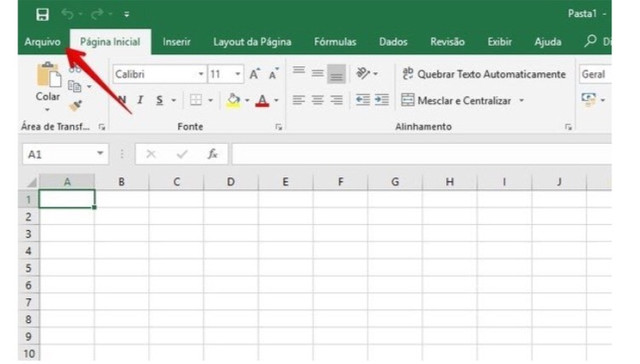Open the Borders dropdown arrow
The width and height of the screenshot is (640, 364).
(211, 100)
